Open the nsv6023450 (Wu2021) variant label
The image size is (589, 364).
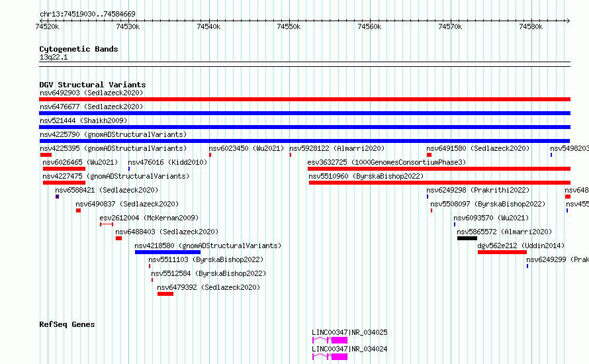click(x=246, y=148)
